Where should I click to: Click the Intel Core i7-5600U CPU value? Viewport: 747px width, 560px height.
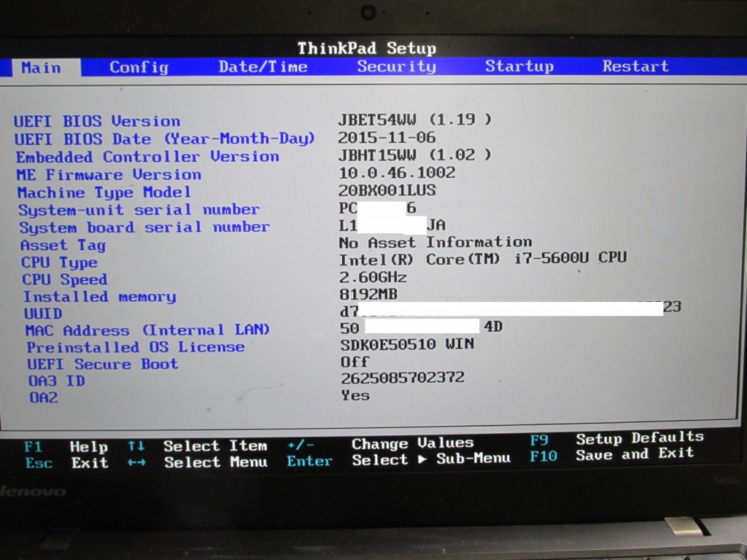click(483, 259)
